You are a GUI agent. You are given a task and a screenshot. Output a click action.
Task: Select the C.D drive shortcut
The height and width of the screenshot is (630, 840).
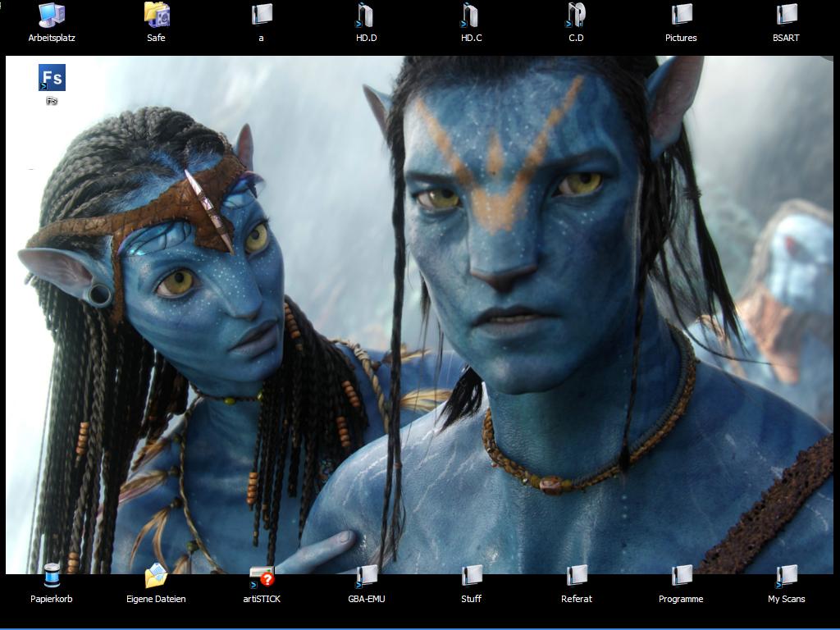tap(576, 16)
